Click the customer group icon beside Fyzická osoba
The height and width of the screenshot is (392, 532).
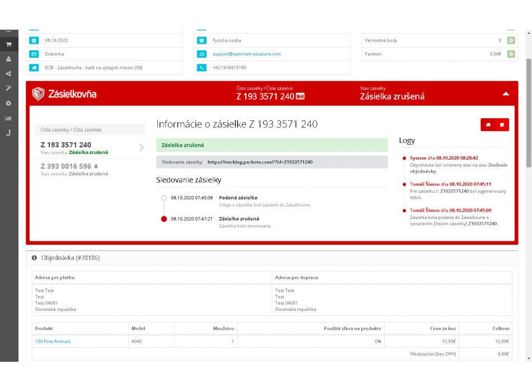point(202,40)
